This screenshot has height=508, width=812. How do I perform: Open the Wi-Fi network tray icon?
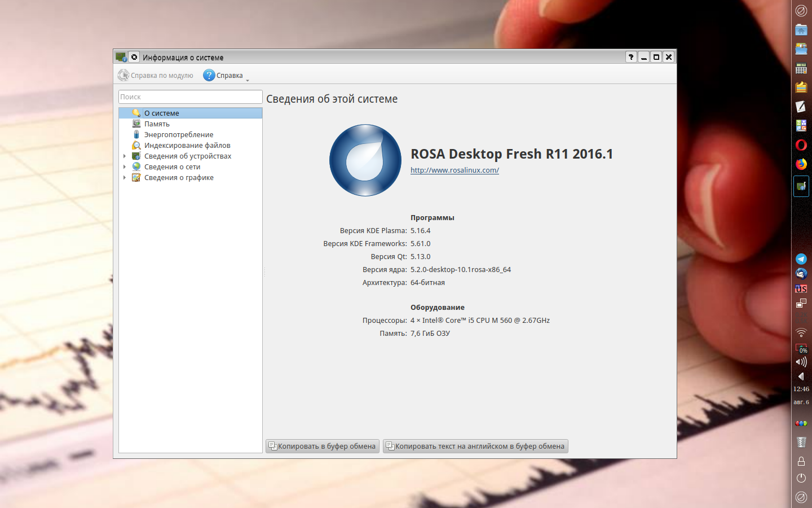[801, 332]
